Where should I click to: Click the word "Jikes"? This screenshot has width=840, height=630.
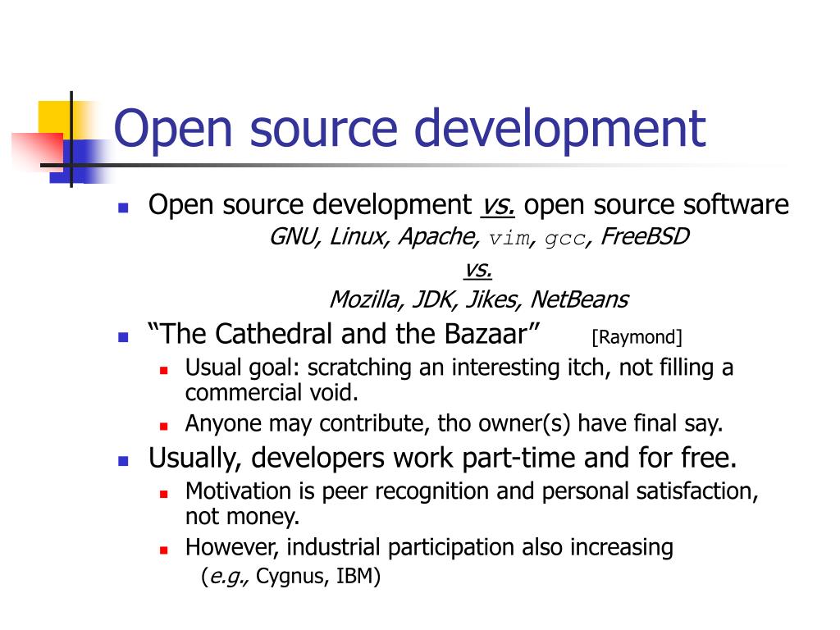492,299
